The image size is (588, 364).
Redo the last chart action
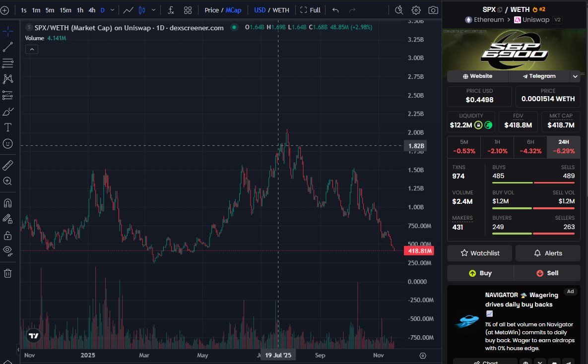(x=352, y=10)
